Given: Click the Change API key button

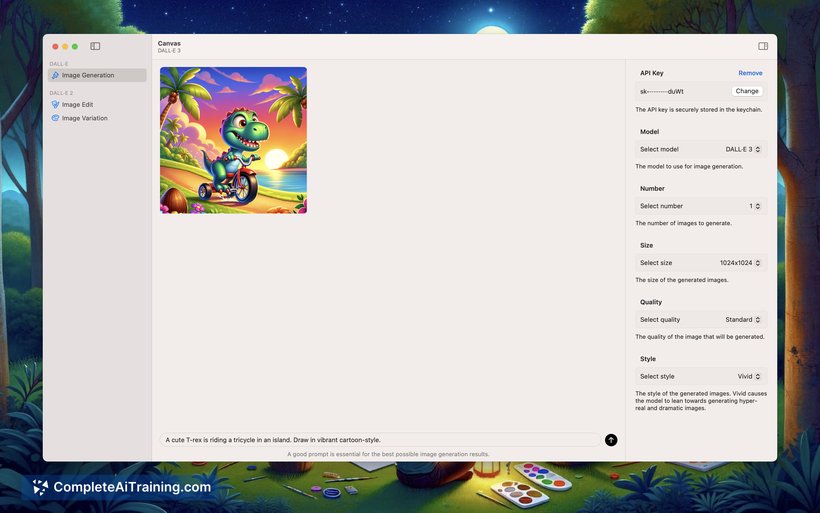Looking at the screenshot, I should [x=747, y=91].
